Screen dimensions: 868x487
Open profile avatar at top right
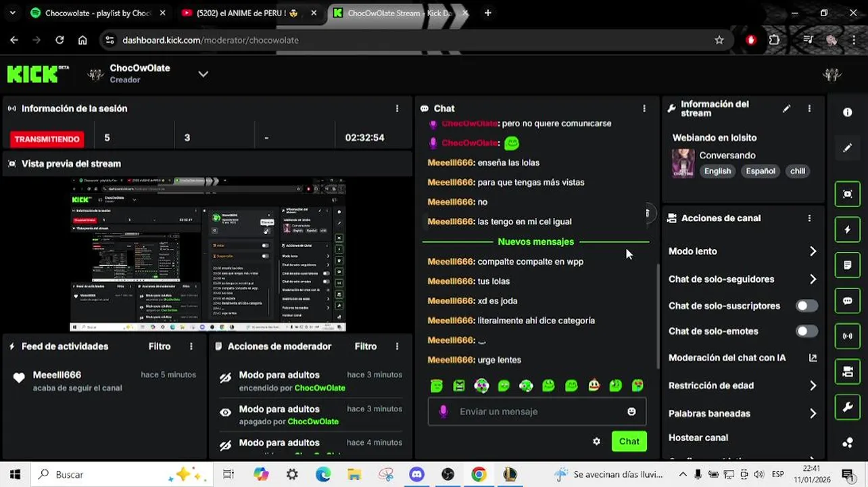click(832, 74)
